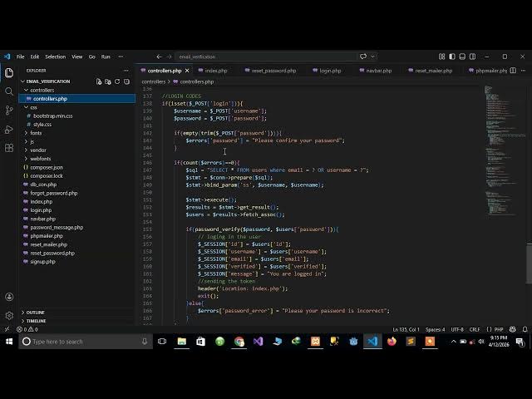Open the Copilot status bar icon
Viewport: 532px width, 399px height.
[x=513, y=329]
